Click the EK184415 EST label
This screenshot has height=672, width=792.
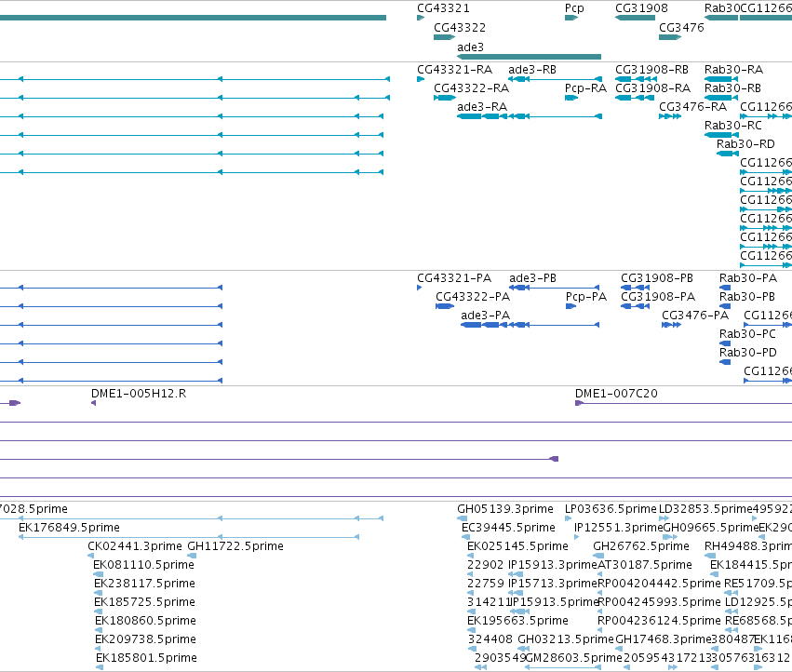click(750, 565)
